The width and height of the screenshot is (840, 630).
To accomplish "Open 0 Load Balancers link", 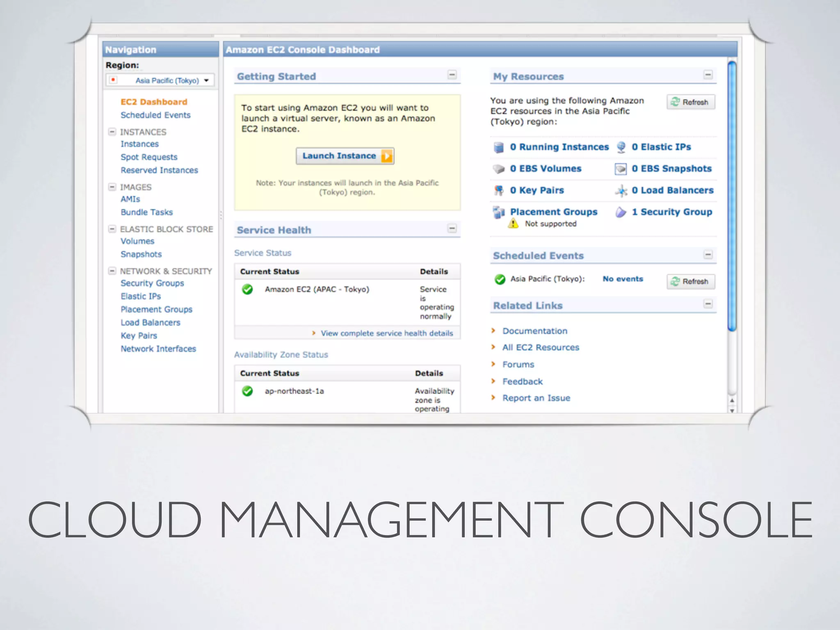I will 673,190.
